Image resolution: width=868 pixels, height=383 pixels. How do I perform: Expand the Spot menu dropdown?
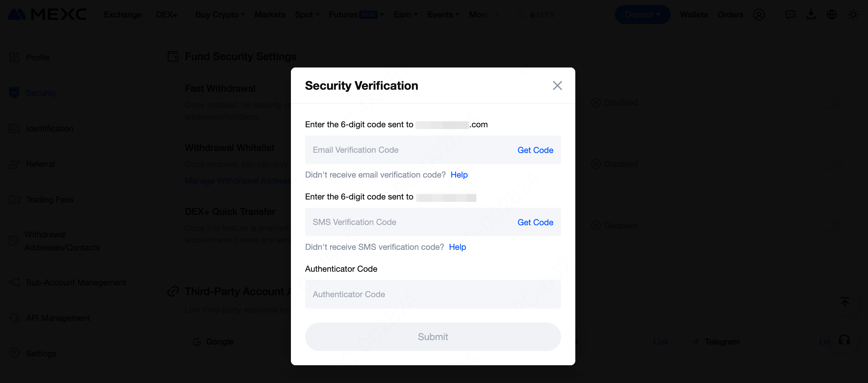[x=307, y=15]
